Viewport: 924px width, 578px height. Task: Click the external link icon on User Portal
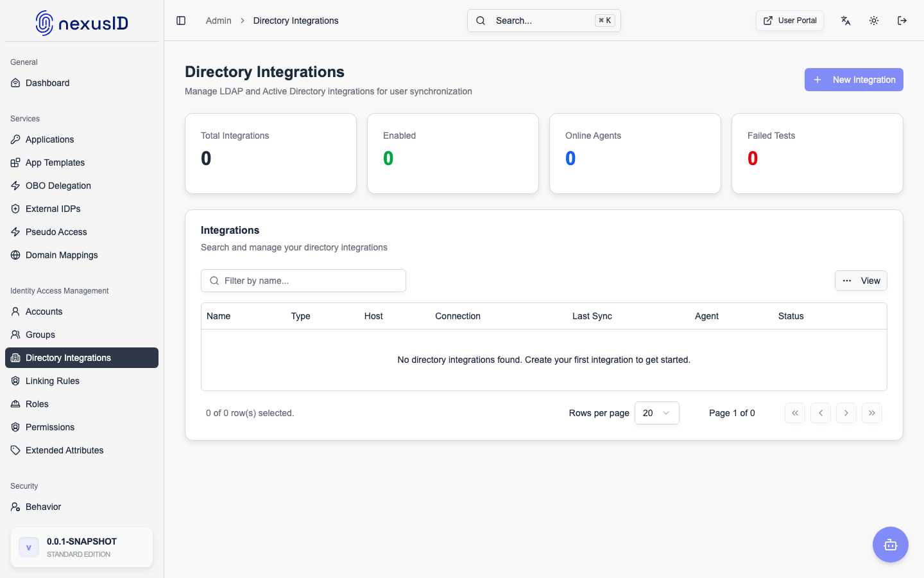[768, 21]
